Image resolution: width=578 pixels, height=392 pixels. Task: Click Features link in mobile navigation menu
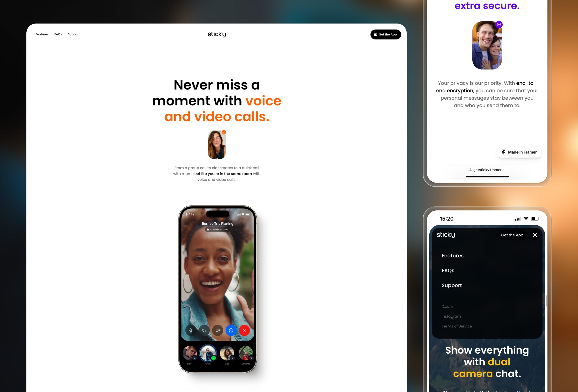click(x=452, y=255)
